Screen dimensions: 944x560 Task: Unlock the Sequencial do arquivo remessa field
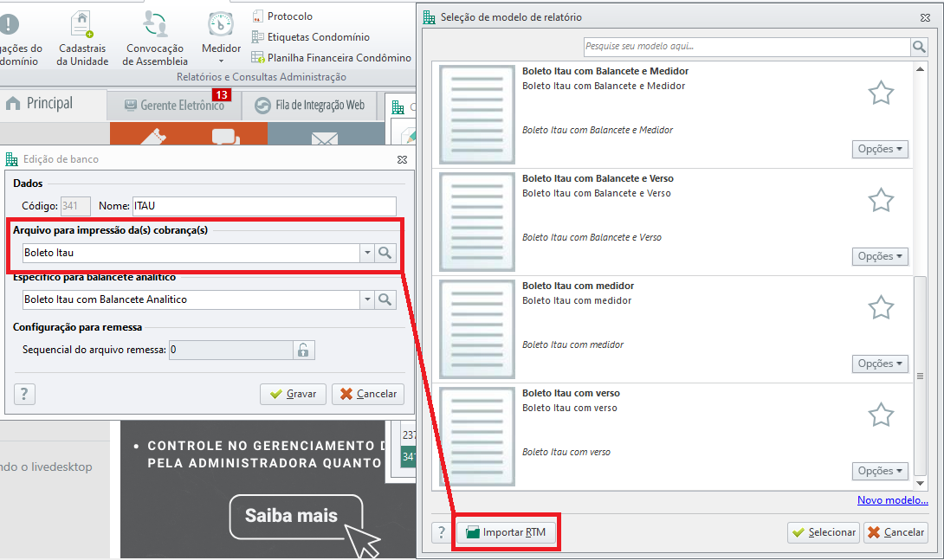[303, 350]
